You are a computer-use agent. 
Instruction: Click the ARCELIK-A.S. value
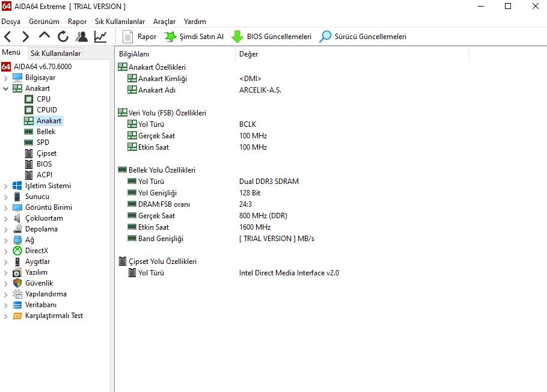[260, 90]
